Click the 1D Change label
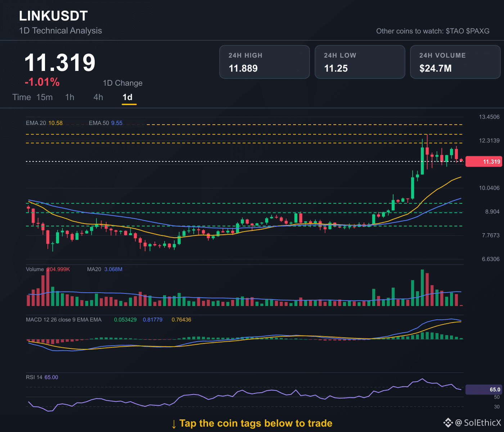 [123, 83]
